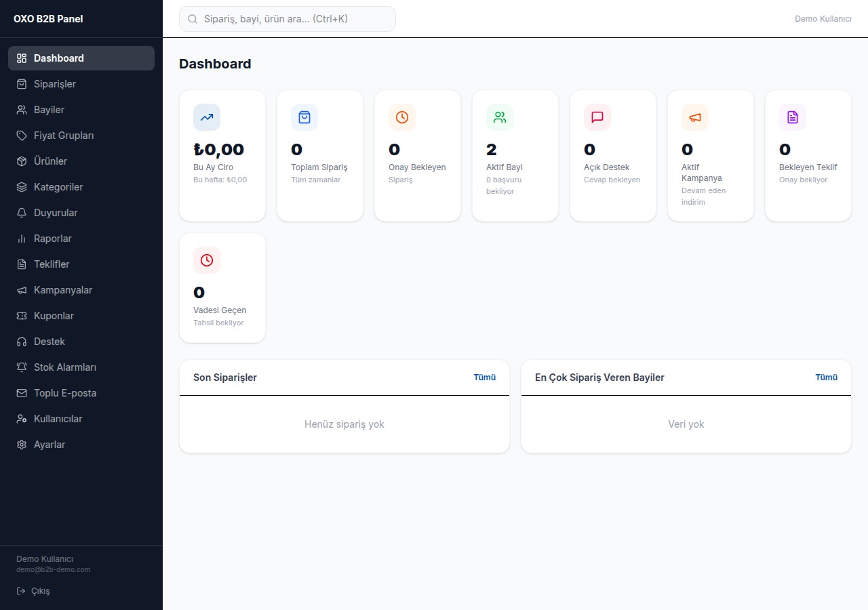868x610 pixels.
Task: Click the Ayarlar gear icon
Action: [x=22, y=445]
